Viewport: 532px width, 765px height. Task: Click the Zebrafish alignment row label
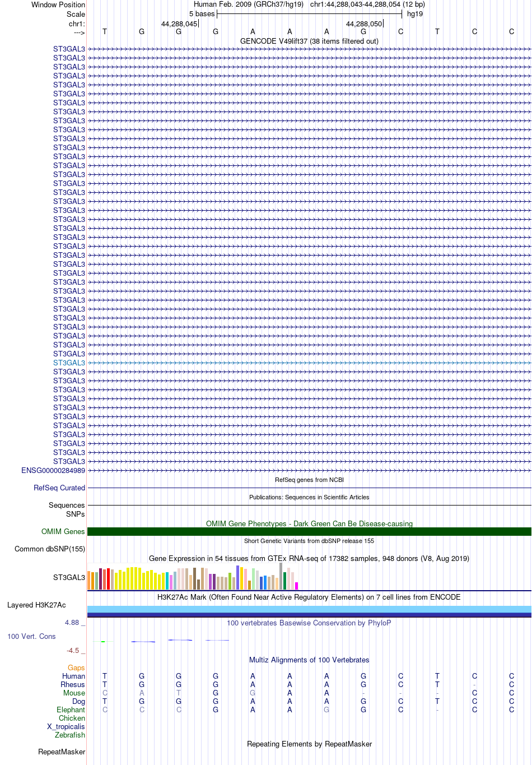pyautogui.click(x=70, y=735)
